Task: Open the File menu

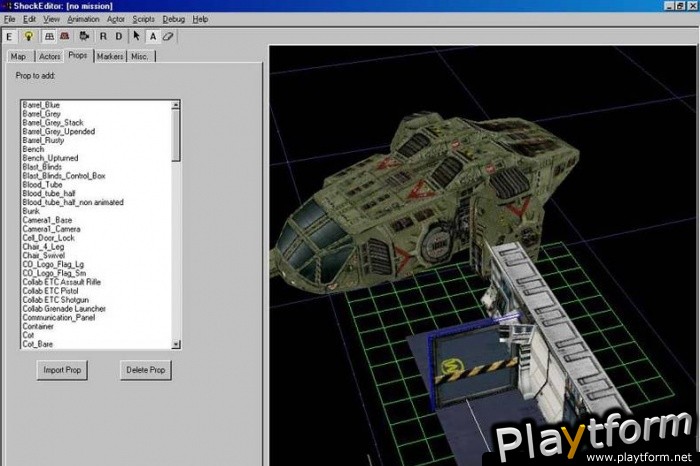Action: pyautogui.click(x=9, y=19)
